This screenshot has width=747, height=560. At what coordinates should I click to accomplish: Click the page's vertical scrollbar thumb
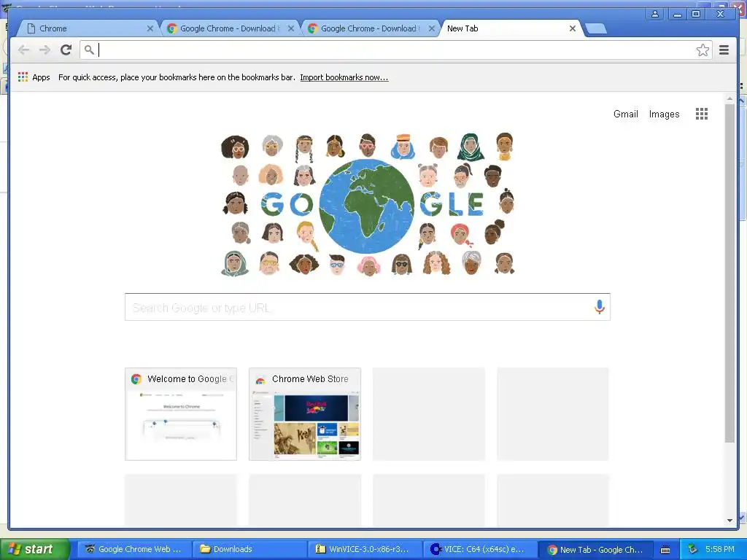(x=729, y=273)
